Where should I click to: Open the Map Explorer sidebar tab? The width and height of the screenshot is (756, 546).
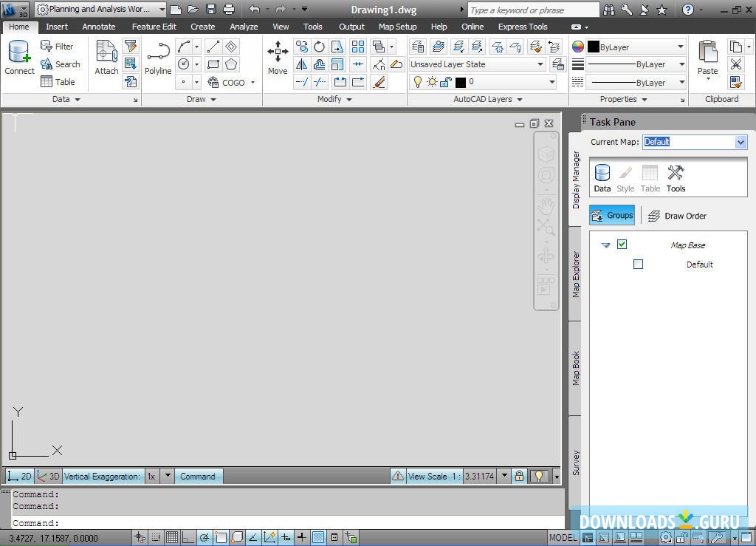[576, 275]
